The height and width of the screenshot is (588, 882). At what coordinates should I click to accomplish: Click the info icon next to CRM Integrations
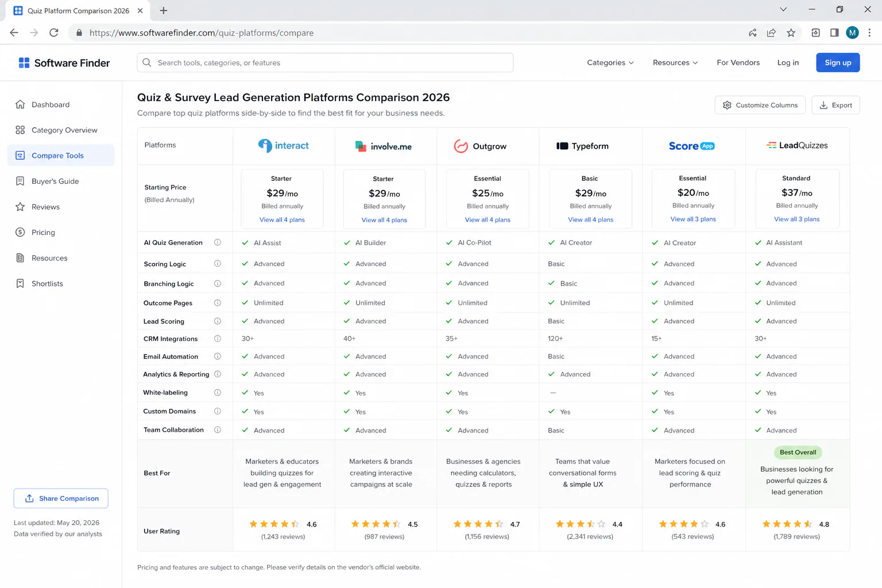[218, 339]
